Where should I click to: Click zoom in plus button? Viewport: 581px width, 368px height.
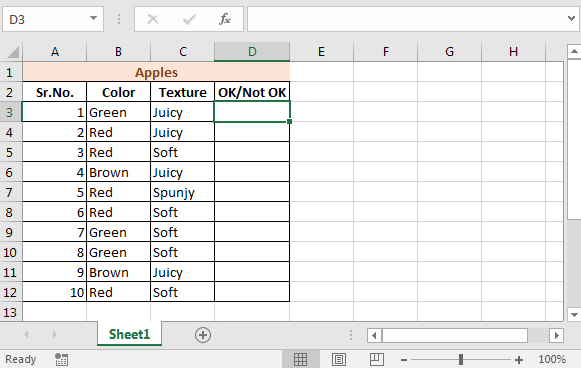coord(519,359)
